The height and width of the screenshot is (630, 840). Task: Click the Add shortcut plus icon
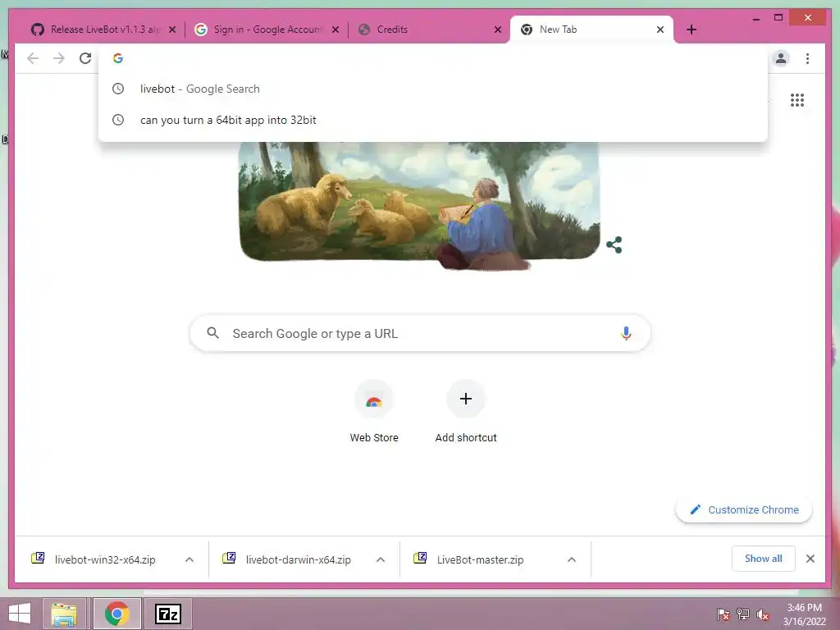click(x=466, y=399)
